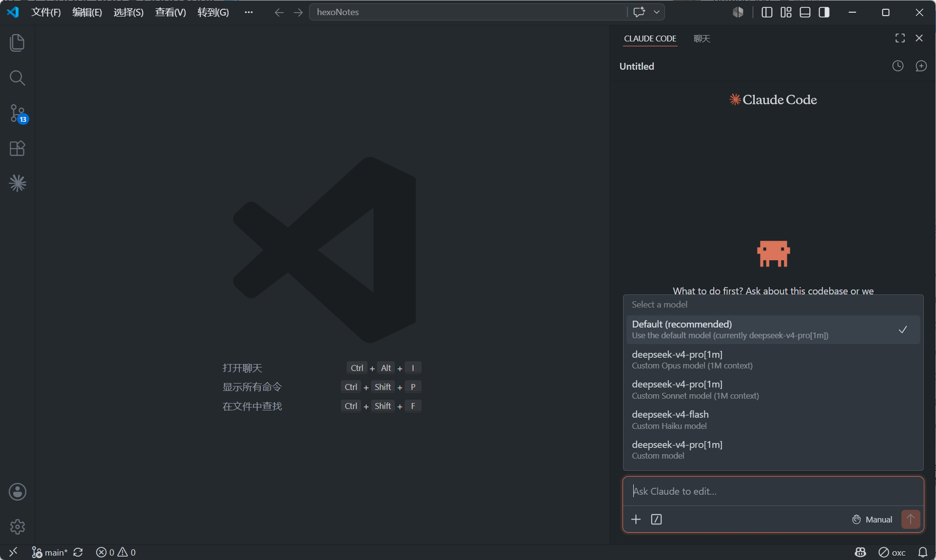Toggle secondary side bar layout button
This screenshot has height=560, width=936.
pos(824,12)
